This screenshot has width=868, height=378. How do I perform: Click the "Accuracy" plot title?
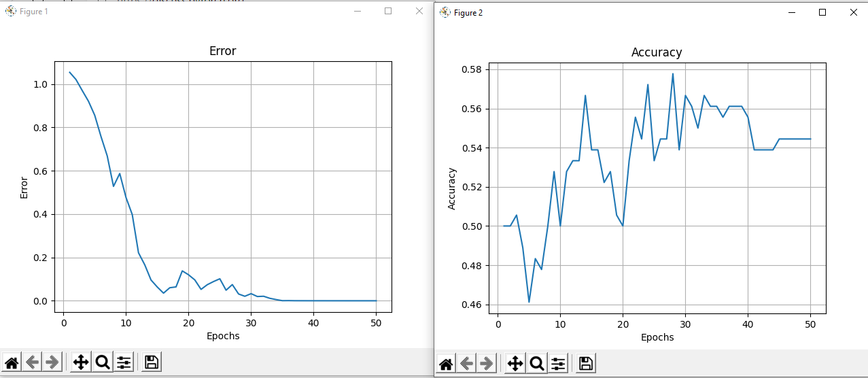(x=657, y=52)
